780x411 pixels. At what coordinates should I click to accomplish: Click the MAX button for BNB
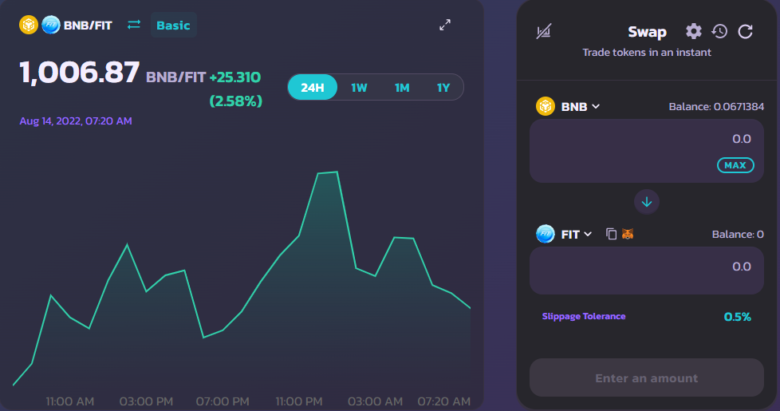pos(735,165)
